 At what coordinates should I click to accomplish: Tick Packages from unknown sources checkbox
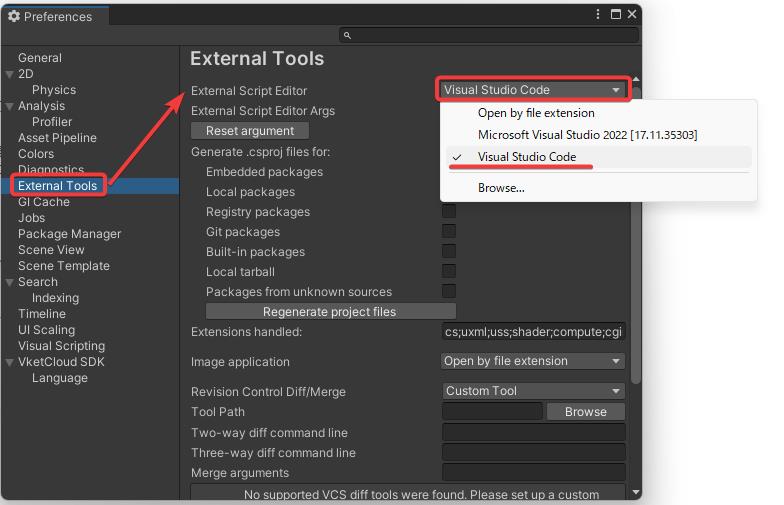coord(449,292)
